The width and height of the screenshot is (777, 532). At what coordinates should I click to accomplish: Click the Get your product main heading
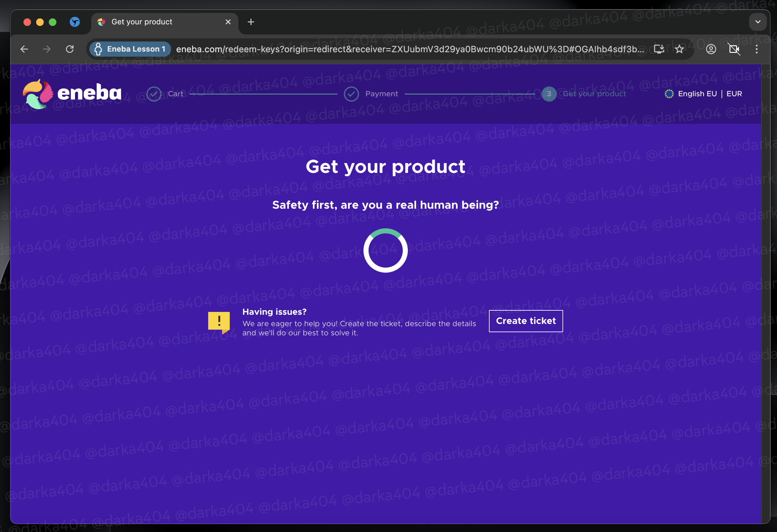385,167
